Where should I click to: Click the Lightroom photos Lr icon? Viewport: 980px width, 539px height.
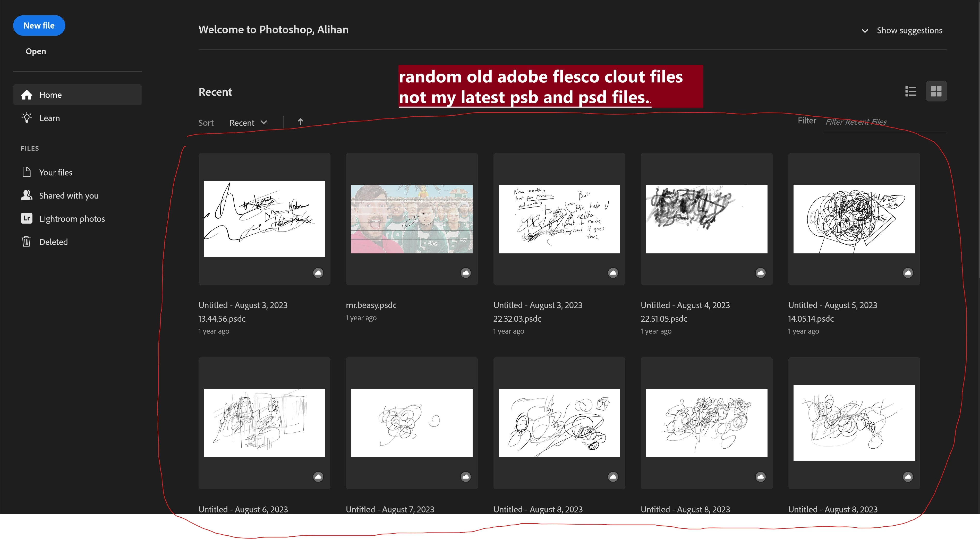pyautogui.click(x=27, y=218)
